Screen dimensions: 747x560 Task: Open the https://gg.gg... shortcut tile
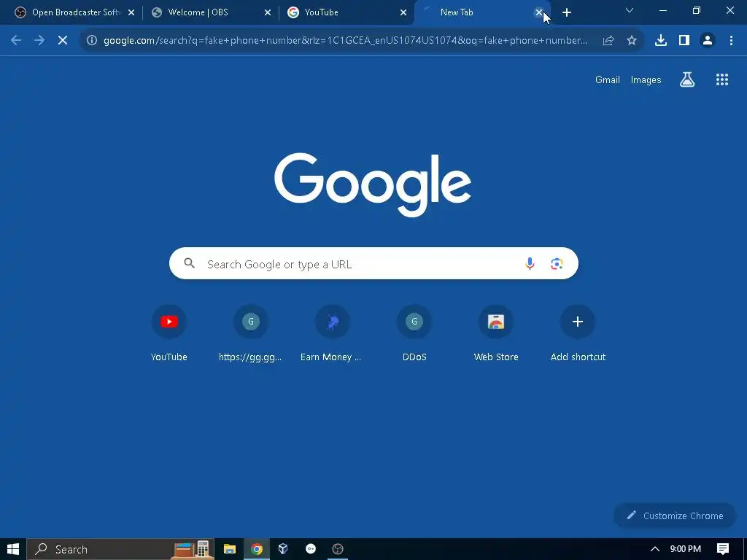click(251, 333)
